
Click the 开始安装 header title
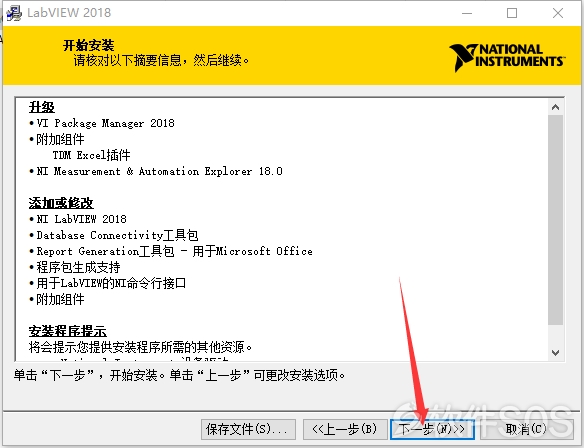point(89,45)
